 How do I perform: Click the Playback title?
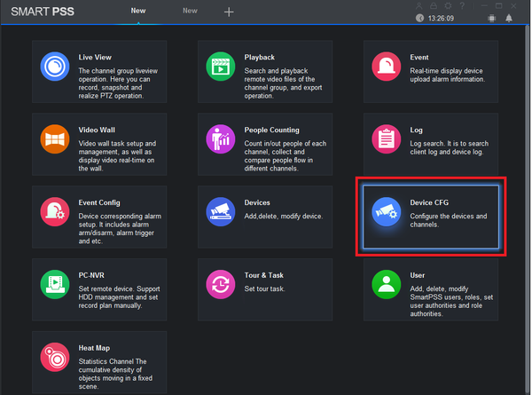[260, 58]
